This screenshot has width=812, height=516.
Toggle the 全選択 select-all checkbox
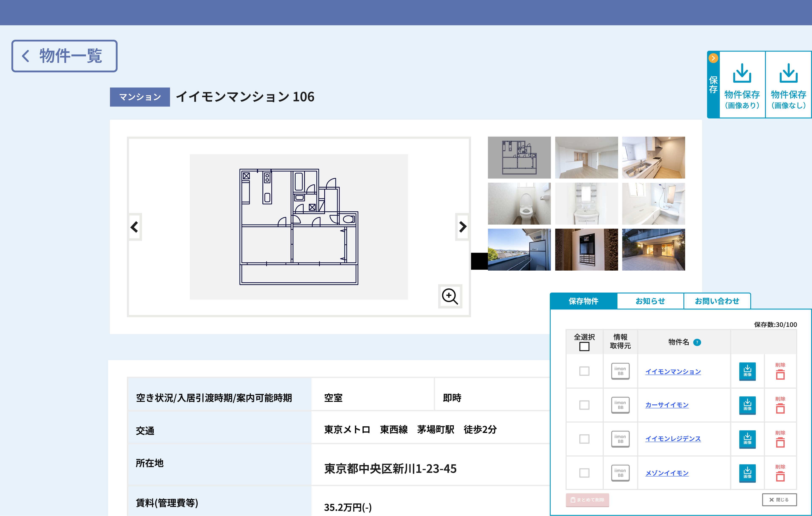[x=584, y=346]
